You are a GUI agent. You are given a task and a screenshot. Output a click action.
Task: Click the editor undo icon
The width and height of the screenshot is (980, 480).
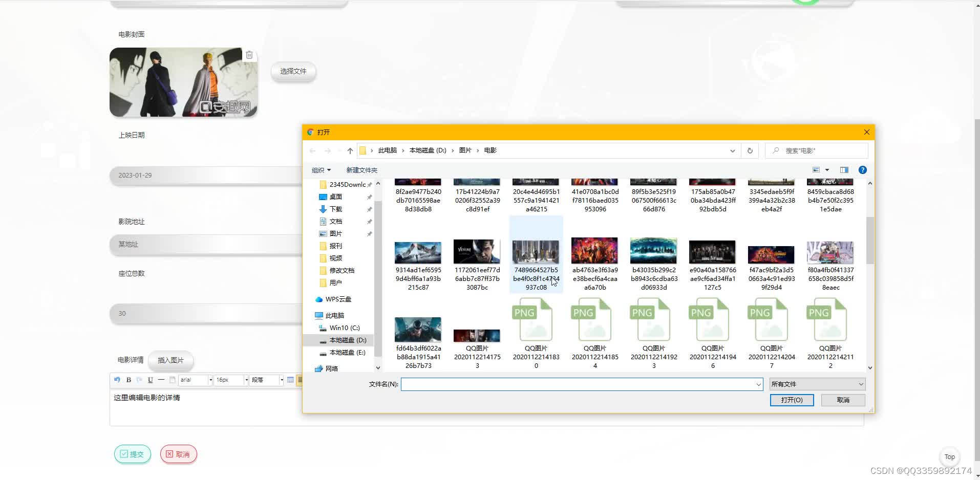(117, 380)
